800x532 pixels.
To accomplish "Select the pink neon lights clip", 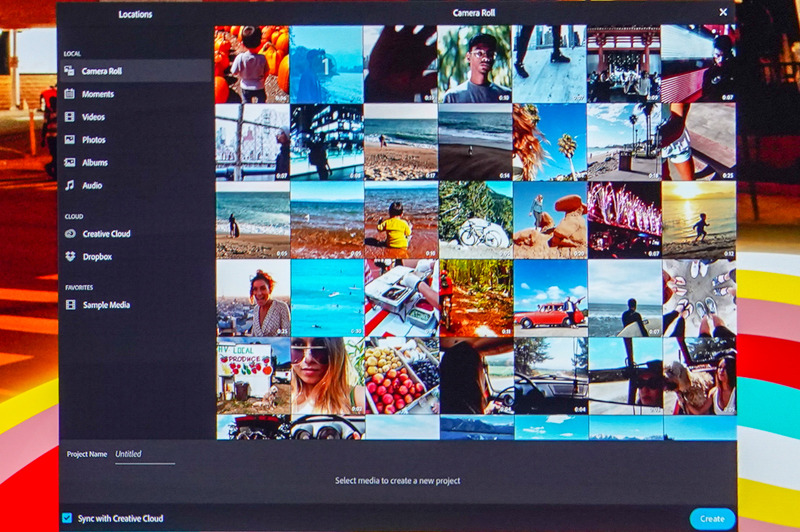I will pos(624,220).
